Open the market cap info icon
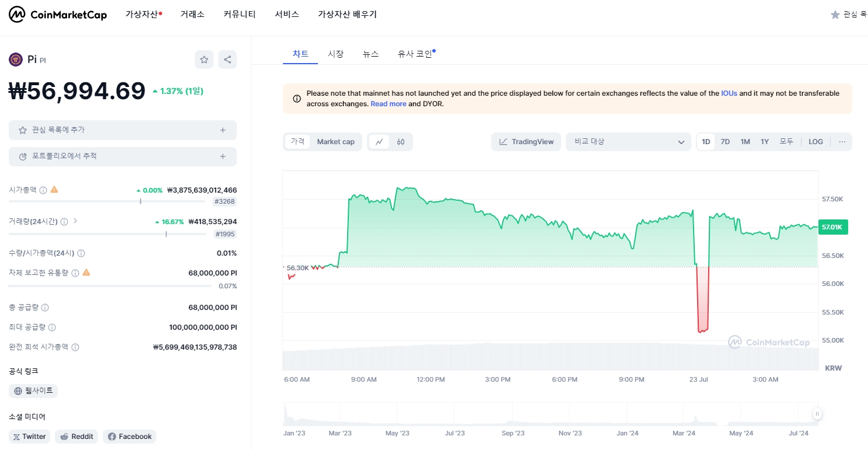The image size is (868, 450). tap(43, 190)
